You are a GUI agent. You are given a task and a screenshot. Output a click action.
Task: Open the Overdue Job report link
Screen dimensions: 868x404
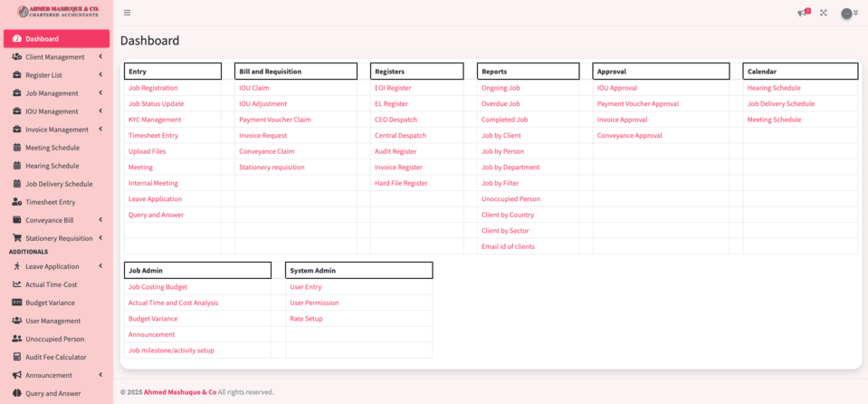click(x=501, y=103)
